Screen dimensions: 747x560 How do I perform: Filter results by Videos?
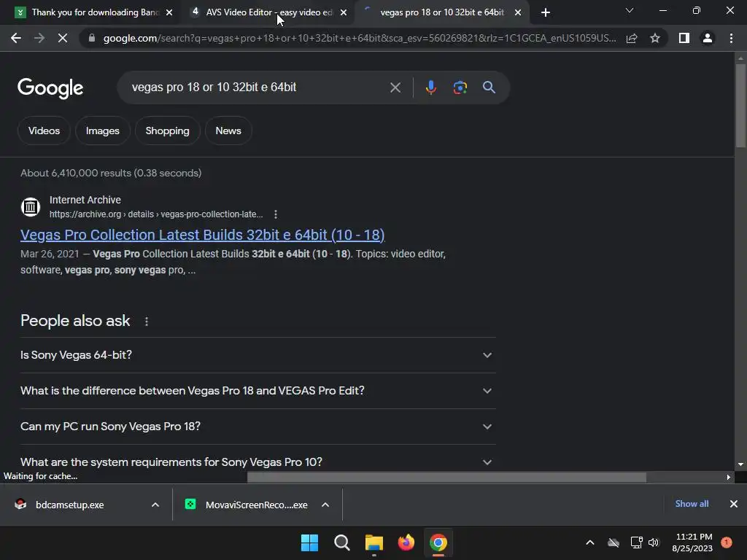(x=44, y=131)
